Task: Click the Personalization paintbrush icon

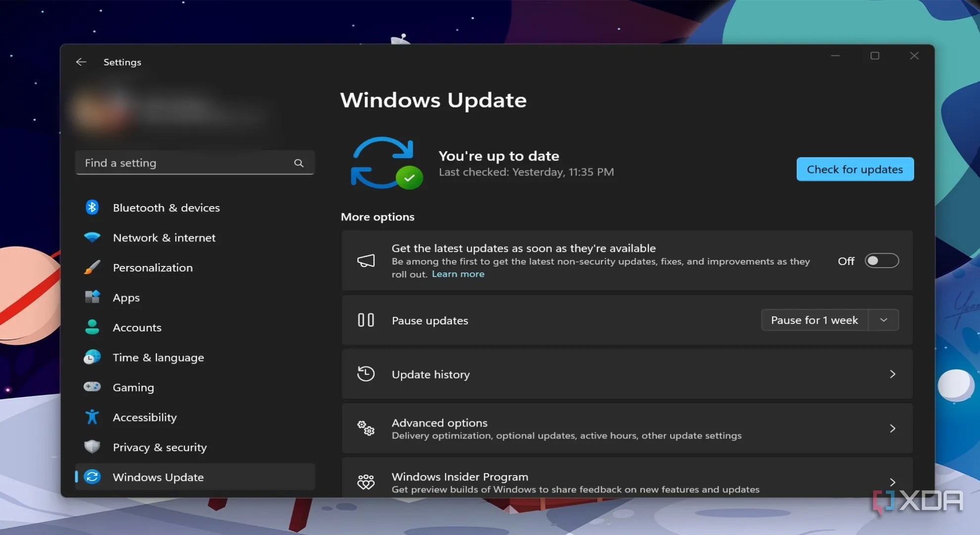Action: 92,267
